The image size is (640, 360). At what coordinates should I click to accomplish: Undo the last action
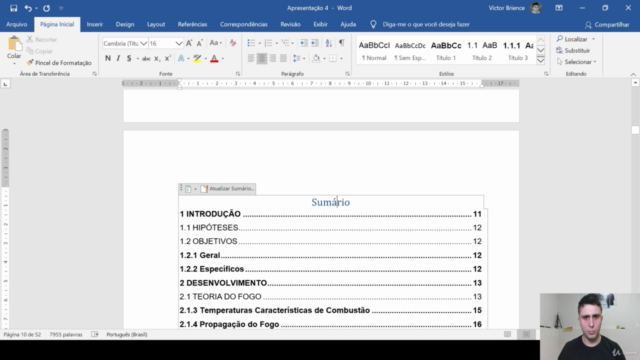point(28,8)
